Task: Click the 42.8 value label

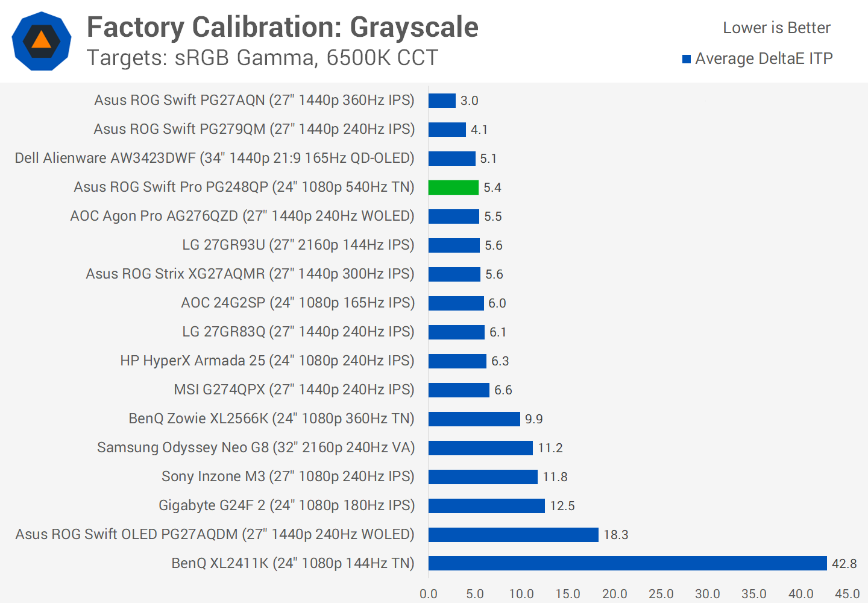Action: (x=844, y=563)
